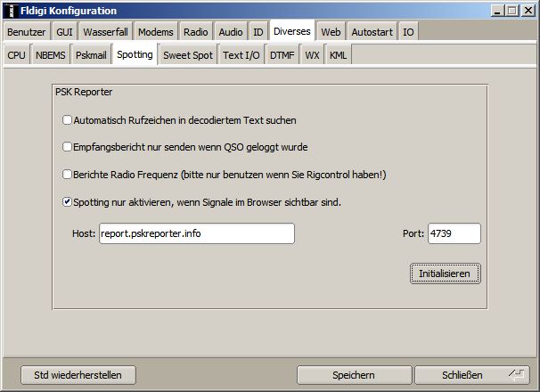
Task: Select the Modems tab
Action: [x=156, y=32]
